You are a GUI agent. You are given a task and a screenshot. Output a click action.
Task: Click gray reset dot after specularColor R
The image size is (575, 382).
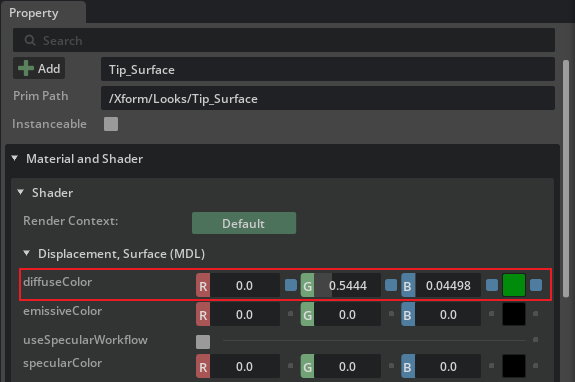pyautogui.click(x=290, y=366)
